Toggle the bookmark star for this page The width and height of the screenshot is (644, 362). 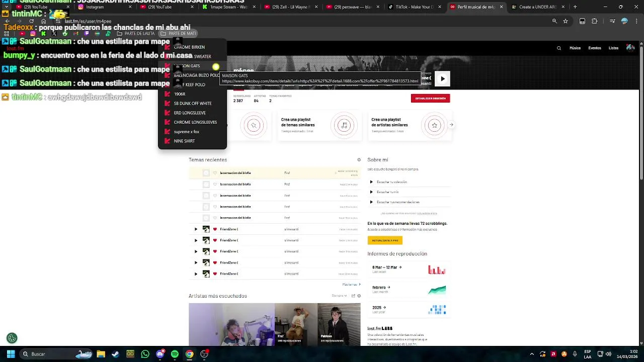(x=566, y=21)
